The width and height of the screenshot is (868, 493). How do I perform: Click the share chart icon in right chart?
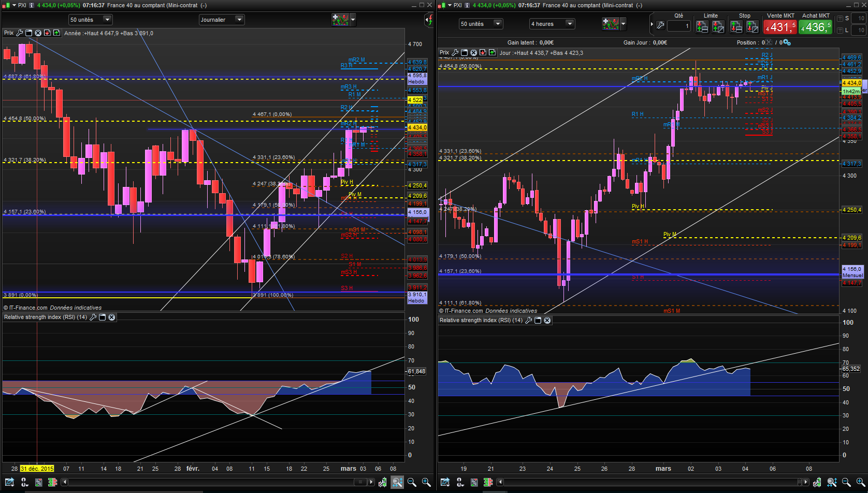point(445,482)
